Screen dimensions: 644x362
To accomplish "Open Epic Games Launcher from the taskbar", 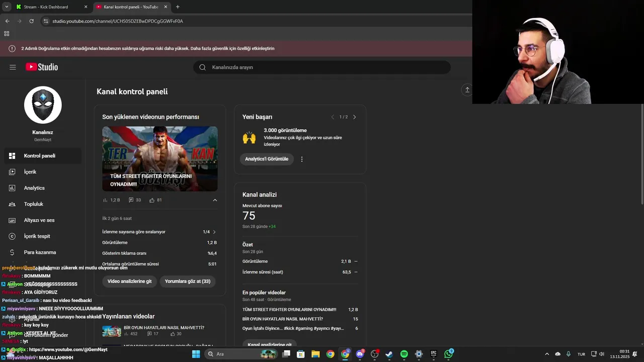I will (x=434, y=354).
